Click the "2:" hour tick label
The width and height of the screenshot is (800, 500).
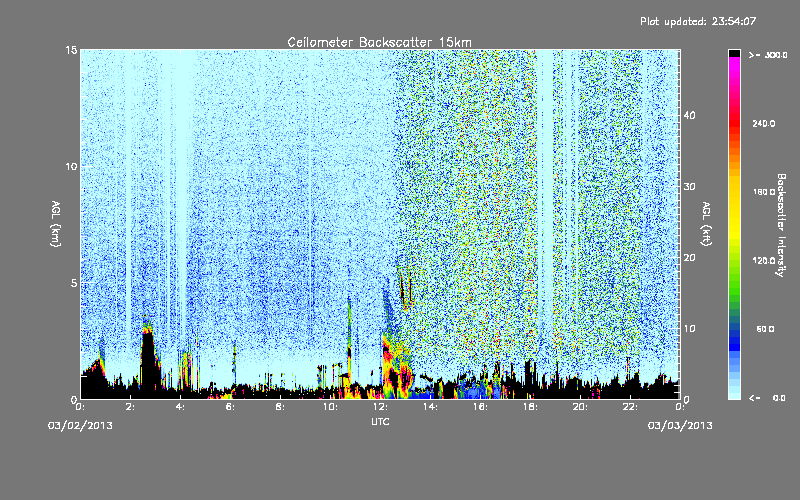tap(130, 407)
